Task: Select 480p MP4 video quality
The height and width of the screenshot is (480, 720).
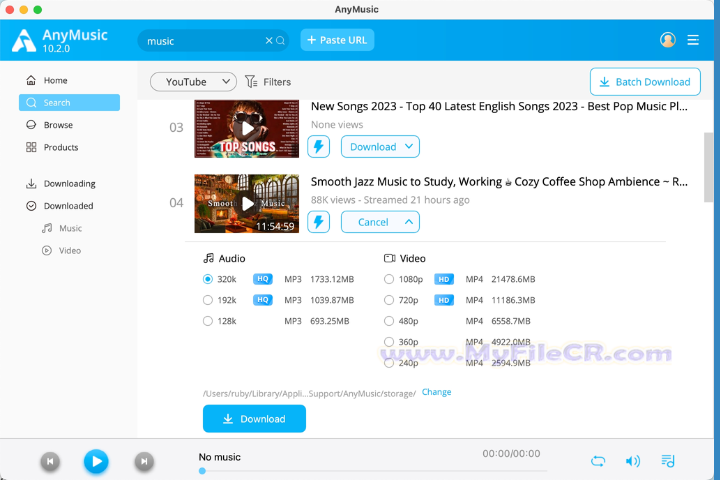Action: [x=389, y=321]
